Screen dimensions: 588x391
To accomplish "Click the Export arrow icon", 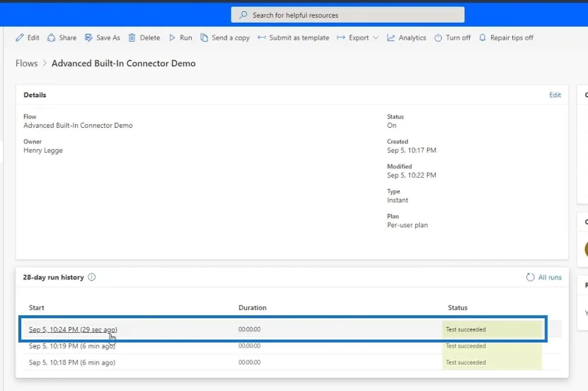I will [341, 37].
